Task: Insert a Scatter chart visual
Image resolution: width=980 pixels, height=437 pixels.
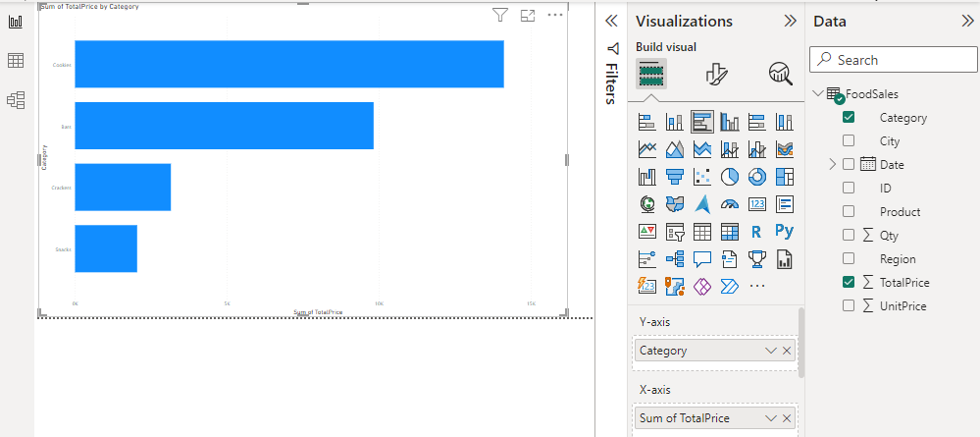Action: [701, 177]
